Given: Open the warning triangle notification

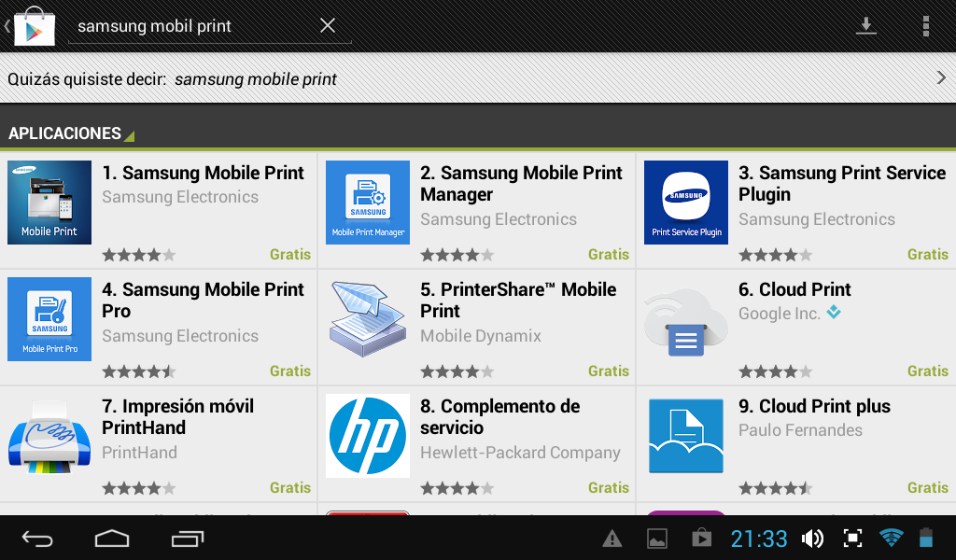Looking at the screenshot, I should point(612,539).
